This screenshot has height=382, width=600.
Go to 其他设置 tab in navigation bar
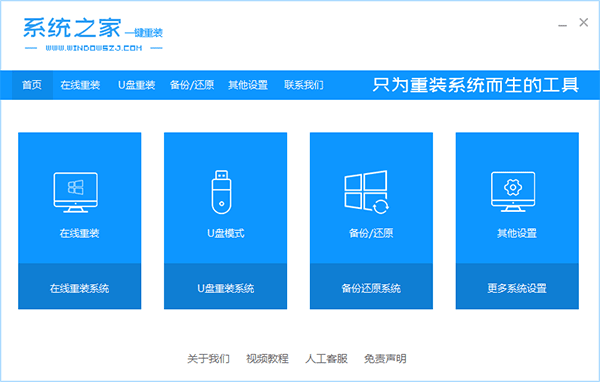(x=248, y=85)
